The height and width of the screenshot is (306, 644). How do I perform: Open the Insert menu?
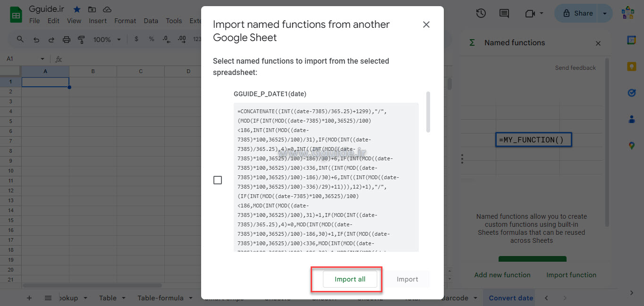(x=98, y=21)
